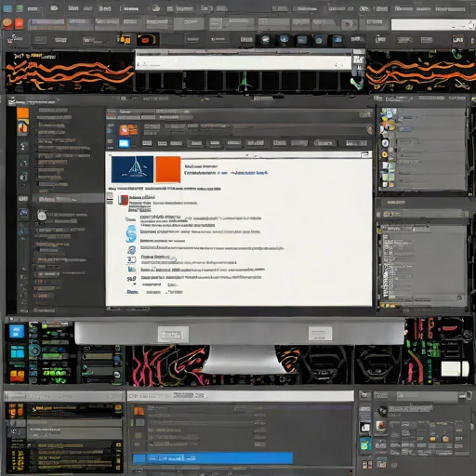Viewport: 476px width, 476px height.
Task: Click the white cup-shaped icon in left panel
Action: click(x=42, y=215)
